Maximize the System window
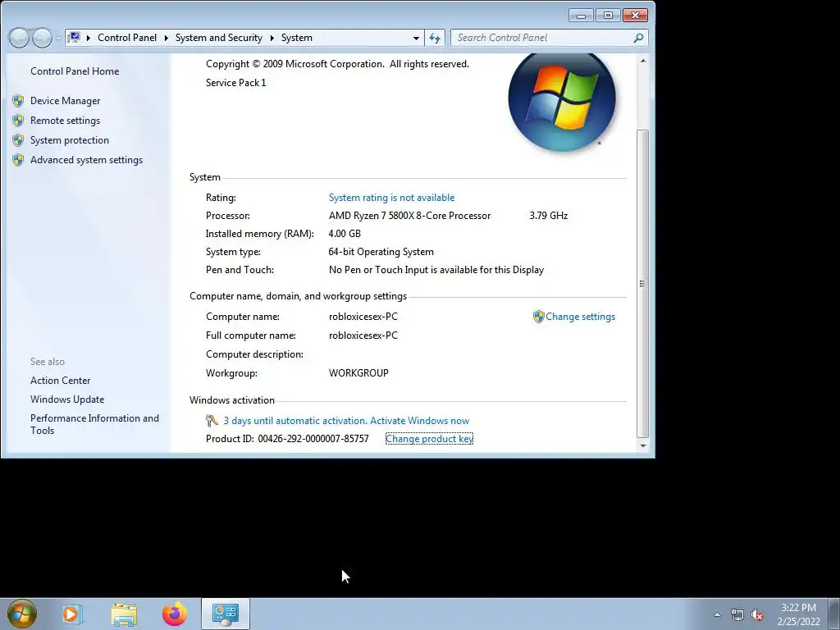Image resolution: width=840 pixels, height=630 pixels. (x=608, y=16)
